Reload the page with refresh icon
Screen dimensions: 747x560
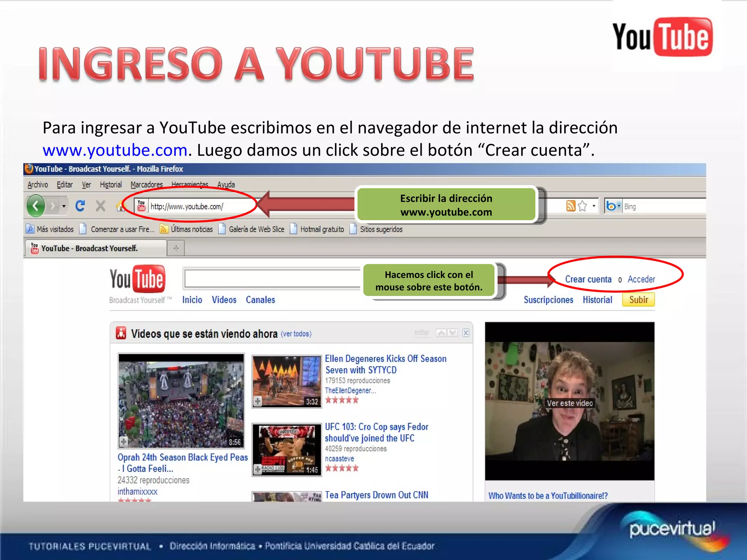tap(80, 206)
